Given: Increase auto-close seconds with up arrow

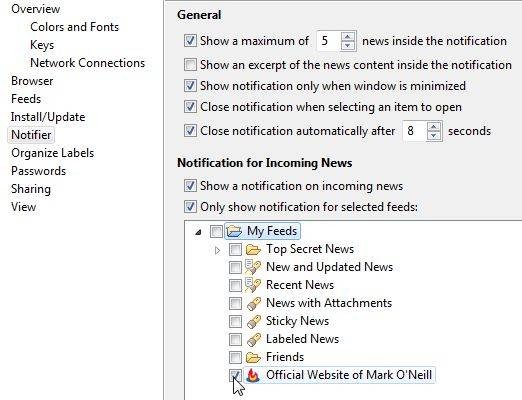Looking at the screenshot, I should (x=434, y=127).
